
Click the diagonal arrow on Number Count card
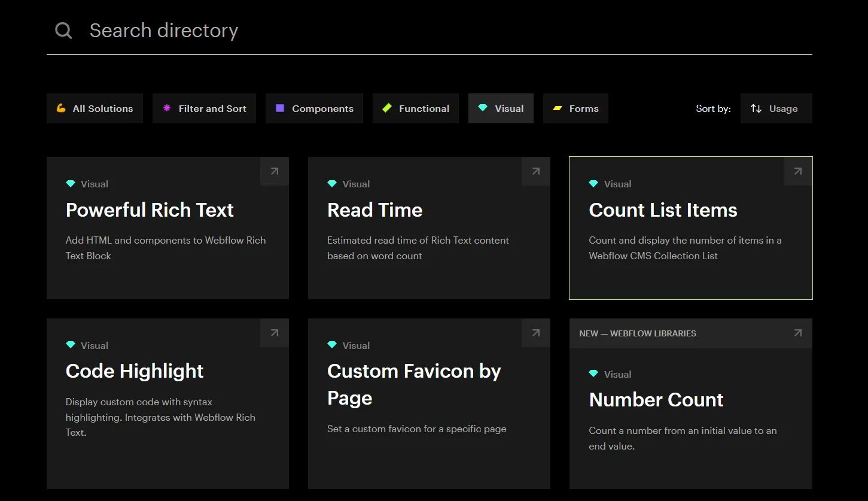pyautogui.click(x=797, y=333)
